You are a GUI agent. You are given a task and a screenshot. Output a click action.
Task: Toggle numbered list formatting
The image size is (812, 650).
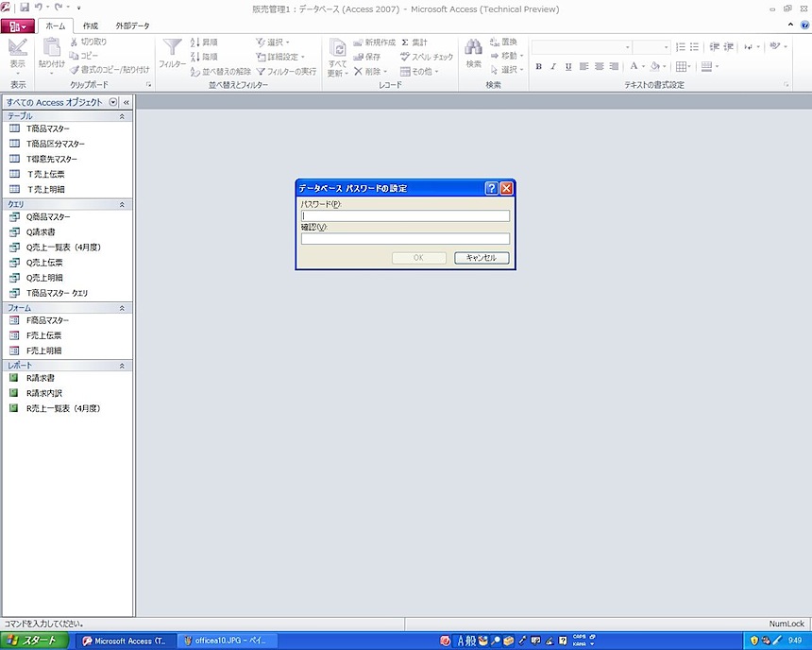(681, 47)
